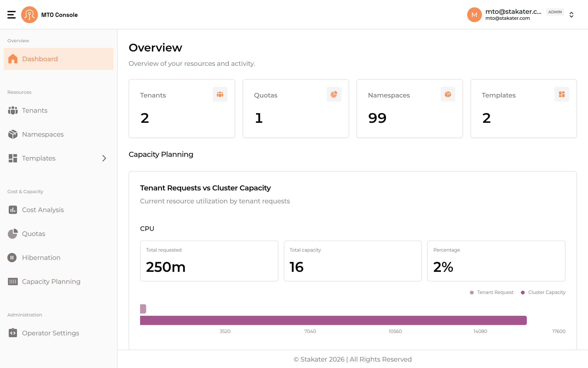Click the Tenant Request legend color dot
This screenshot has height=368, width=588.
pos(472,293)
